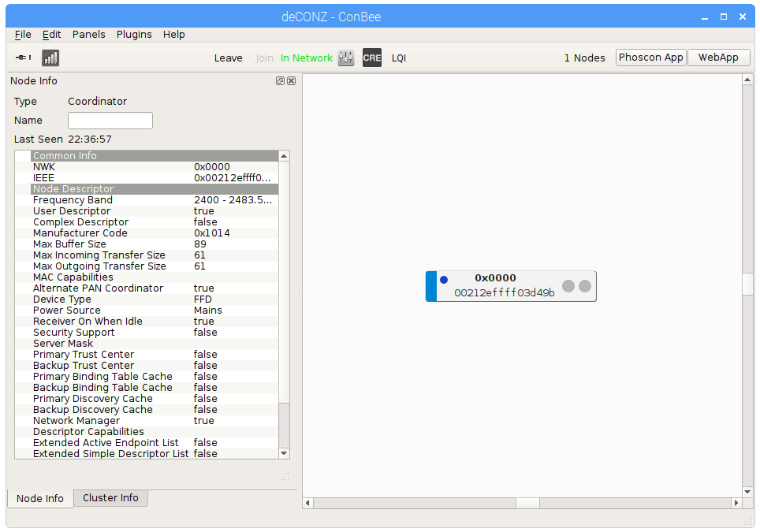Select the Primary Binding Table Cache row
The height and width of the screenshot is (532, 760).
(147, 377)
